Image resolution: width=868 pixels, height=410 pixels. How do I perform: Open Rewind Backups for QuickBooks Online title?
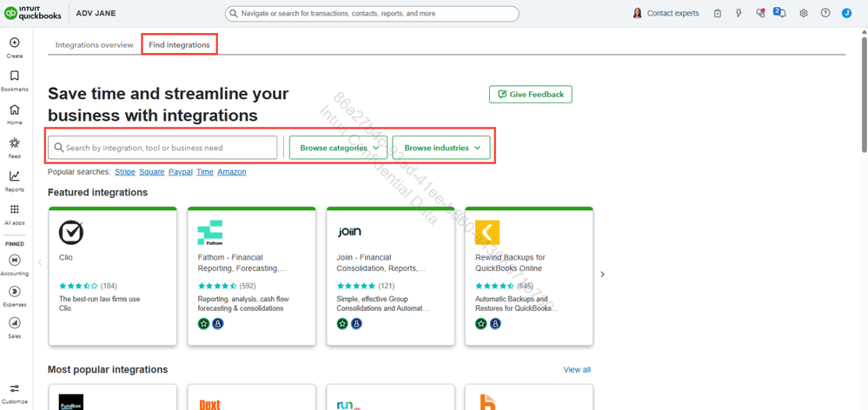[509, 263]
